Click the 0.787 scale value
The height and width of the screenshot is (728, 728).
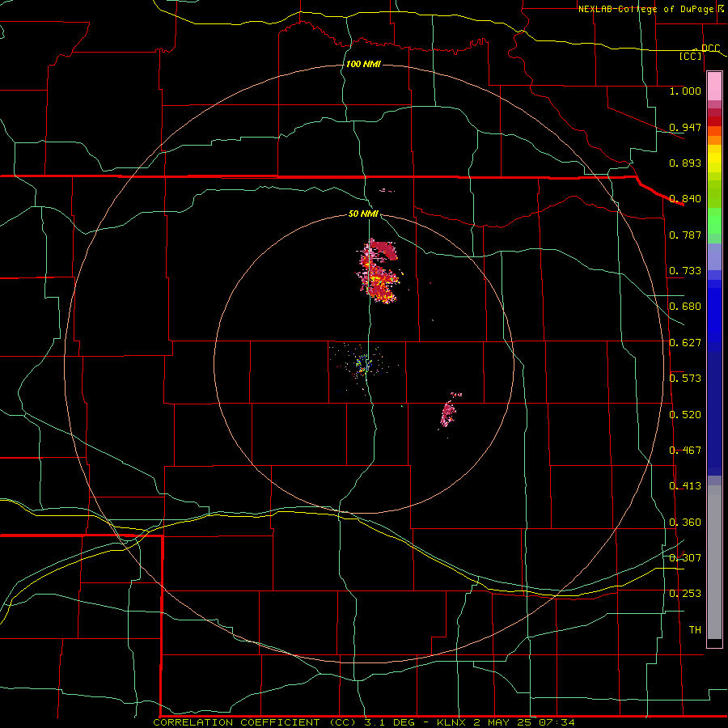click(685, 235)
